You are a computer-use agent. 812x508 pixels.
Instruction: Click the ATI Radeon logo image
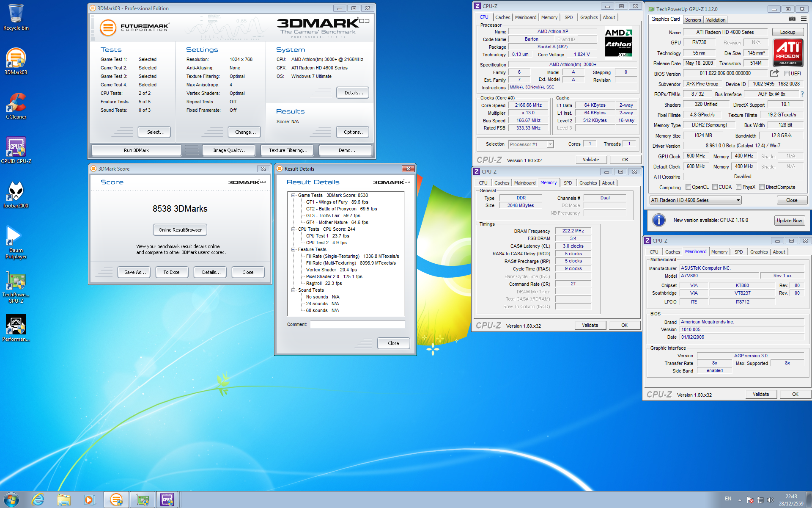click(788, 52)
